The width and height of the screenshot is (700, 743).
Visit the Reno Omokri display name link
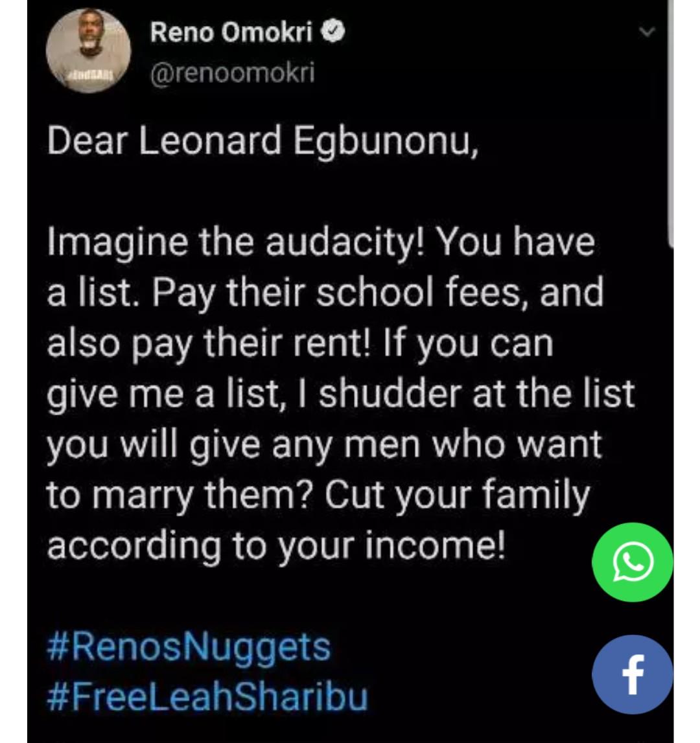pyautogui.click(x=231, y=32)
